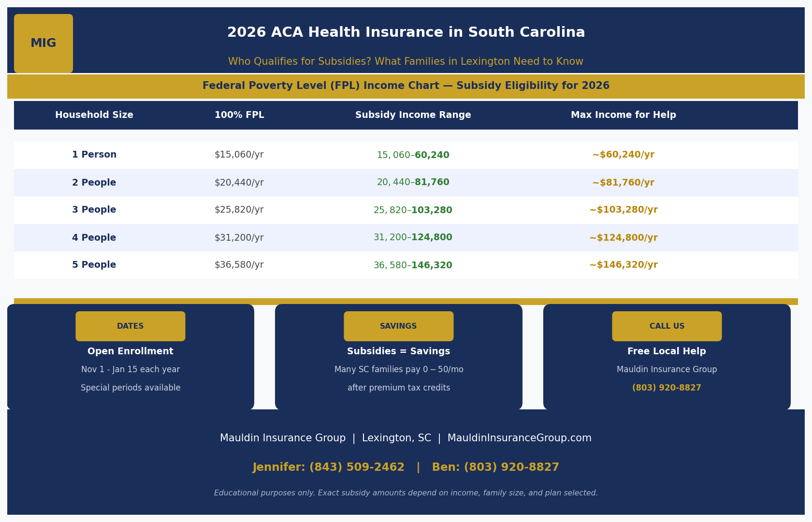Click the ~$103,280/yr max income value
The height and width of the screenshot is (522, 812).
click(x=623, y=210)
